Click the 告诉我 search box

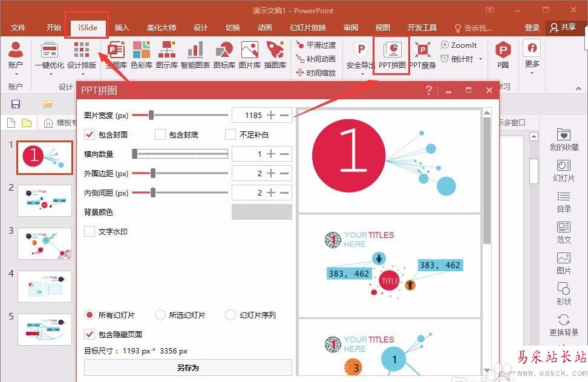tap(473, 28)
